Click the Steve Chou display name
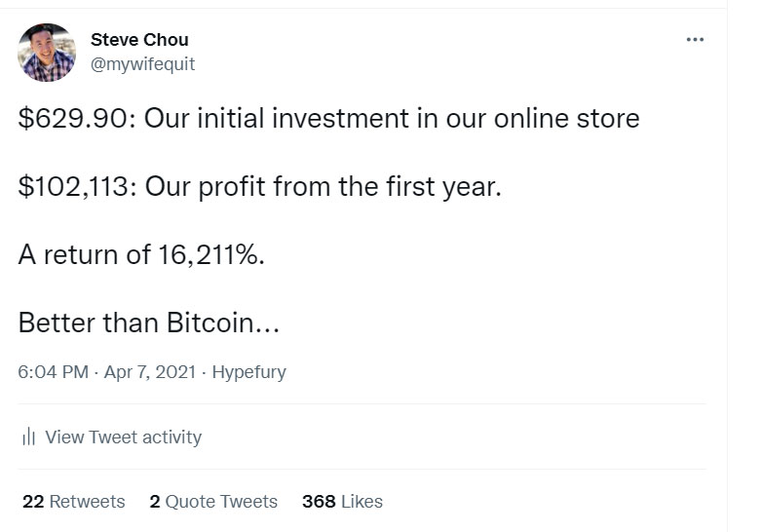761x532 pixels. coord(139,40)
